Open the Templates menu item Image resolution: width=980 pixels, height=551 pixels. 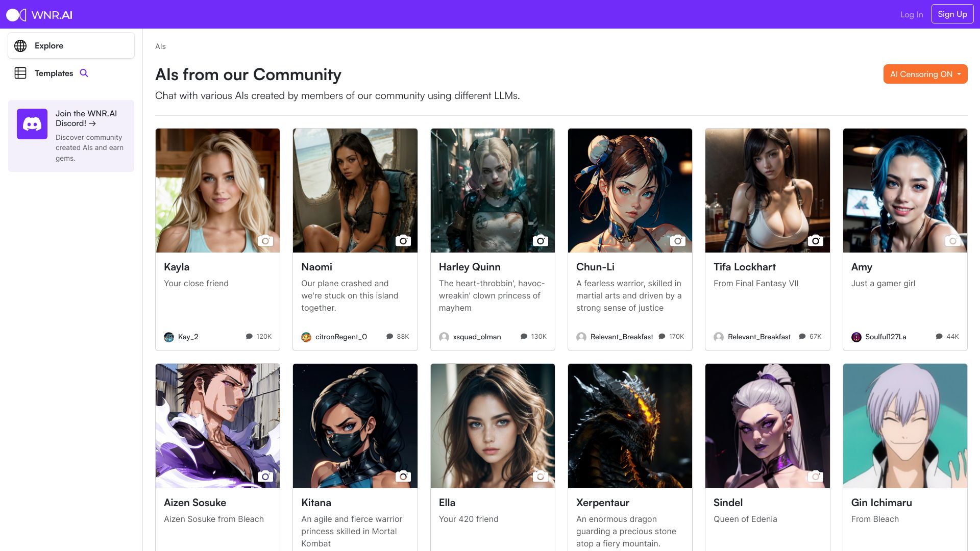tap(54, 73)
